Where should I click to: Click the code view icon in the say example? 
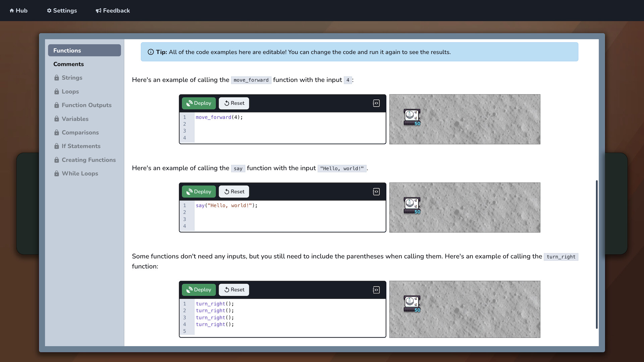tap(376, 191)
